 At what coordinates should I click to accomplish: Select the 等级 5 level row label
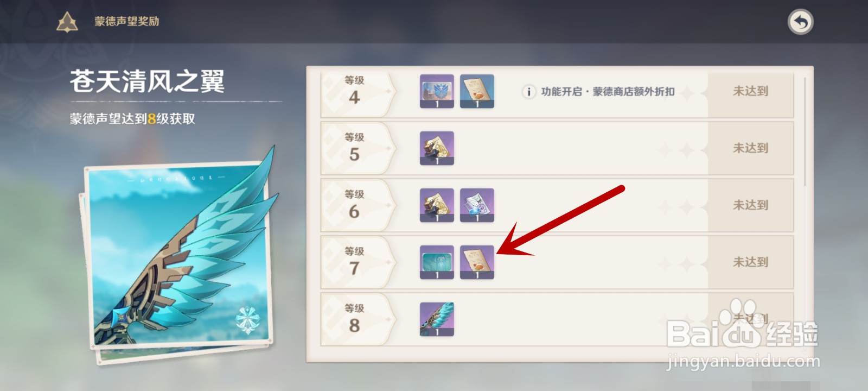(354, 148)
